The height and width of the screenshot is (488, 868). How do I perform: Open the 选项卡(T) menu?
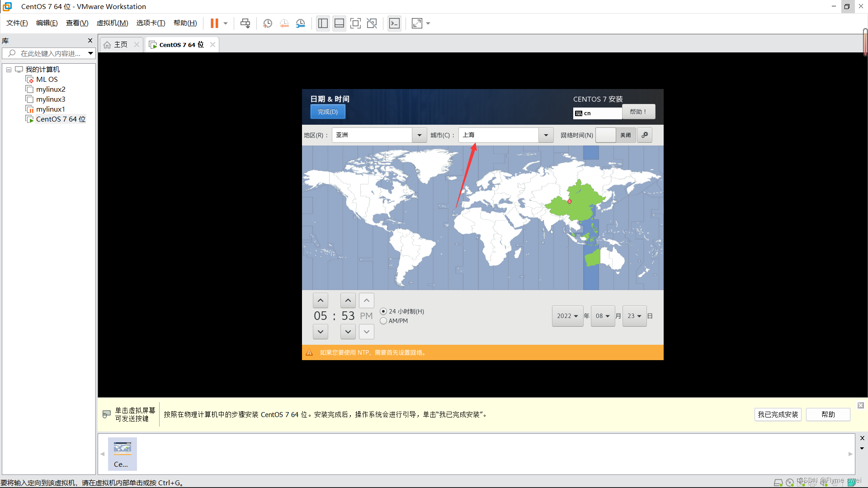pos(151,23)
